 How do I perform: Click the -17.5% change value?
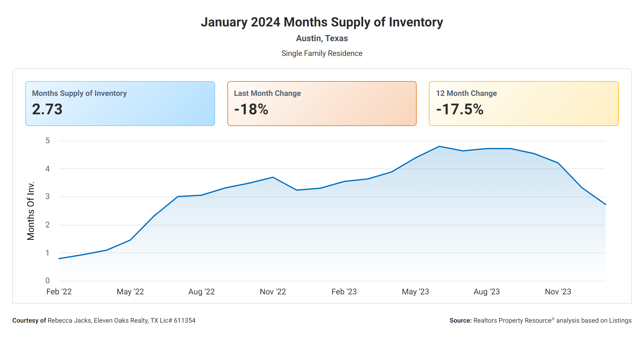tap(460, 109)
